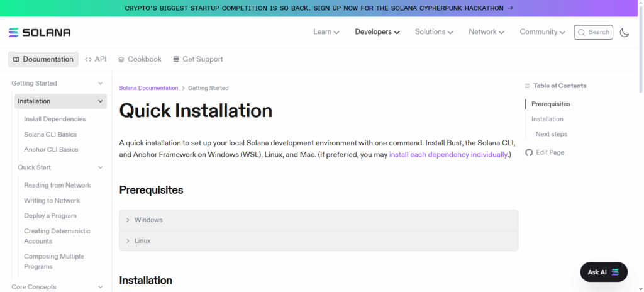
Task: Collapse the Quick Start sidebar group
Action: click(x=100, y=167)
